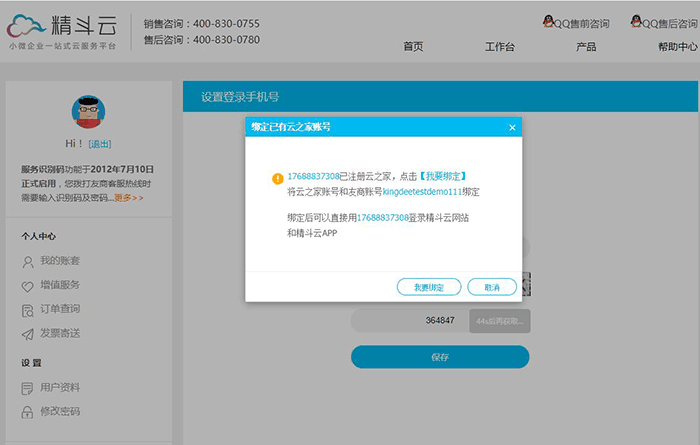The width and height of the screenshot is (700, 445).
Task: Click the 和精斗云APP text in dialog
Action: point(312,233)
